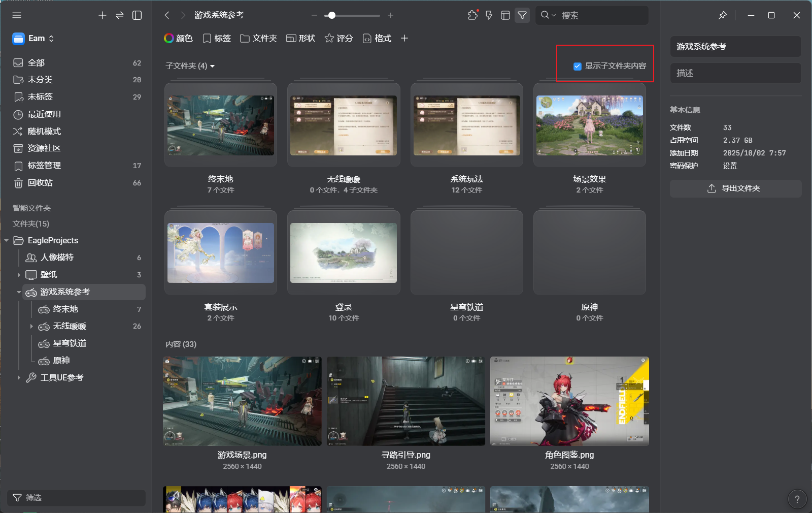
Task: Uncheck the 显示子文件夹内容 checkbox
Action: (x=577, y=66)
